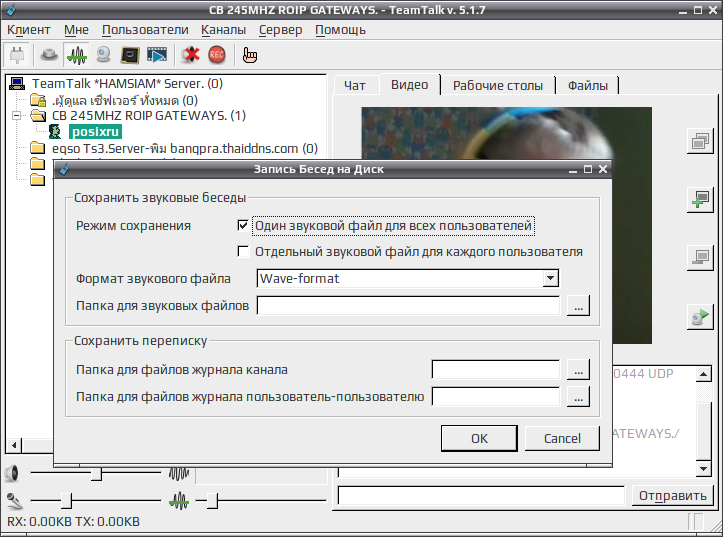Viewport: 723px width, 537px height.
Task: Open the Клиент menu
Action: pos(29,30)
